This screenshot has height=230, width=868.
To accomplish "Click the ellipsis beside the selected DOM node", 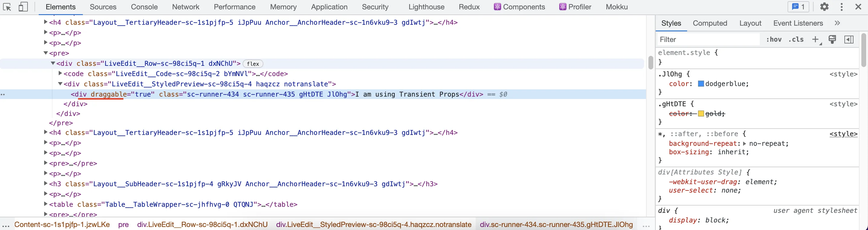I will (x=3, y=94).
